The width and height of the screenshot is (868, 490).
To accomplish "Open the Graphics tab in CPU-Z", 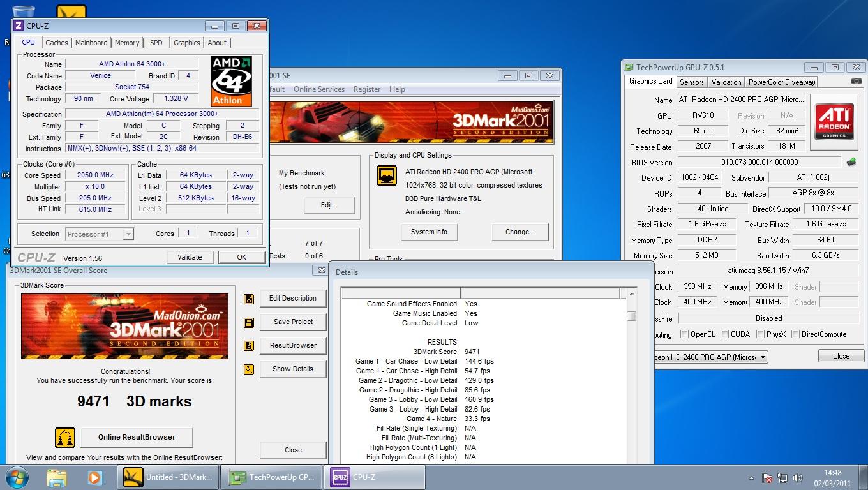I will pos(187,43).
